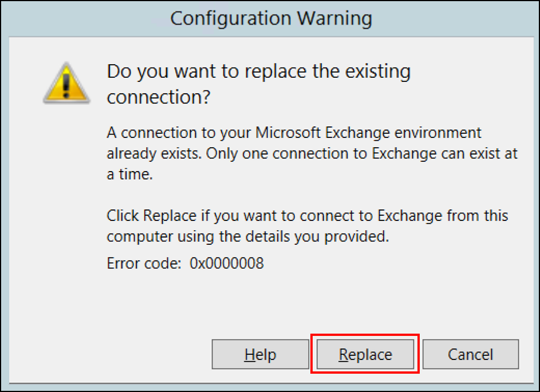Click the word 'Replace' in the instruction paragraph

170,216
